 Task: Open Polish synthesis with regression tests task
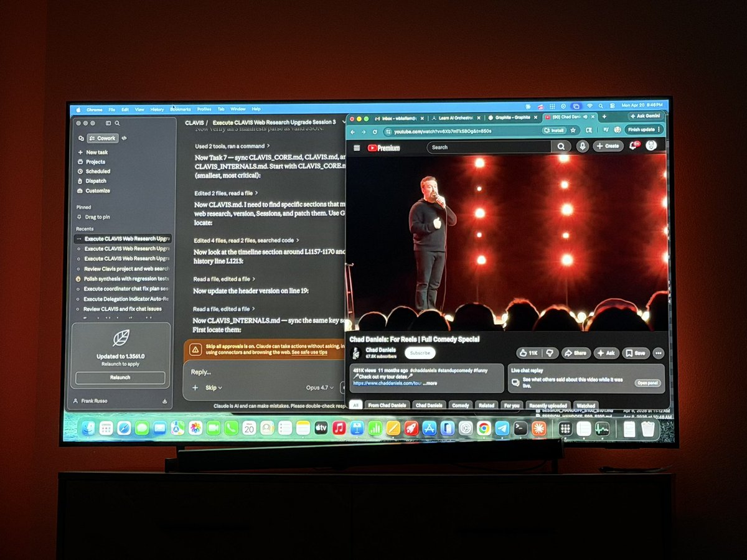click(123, 279)
